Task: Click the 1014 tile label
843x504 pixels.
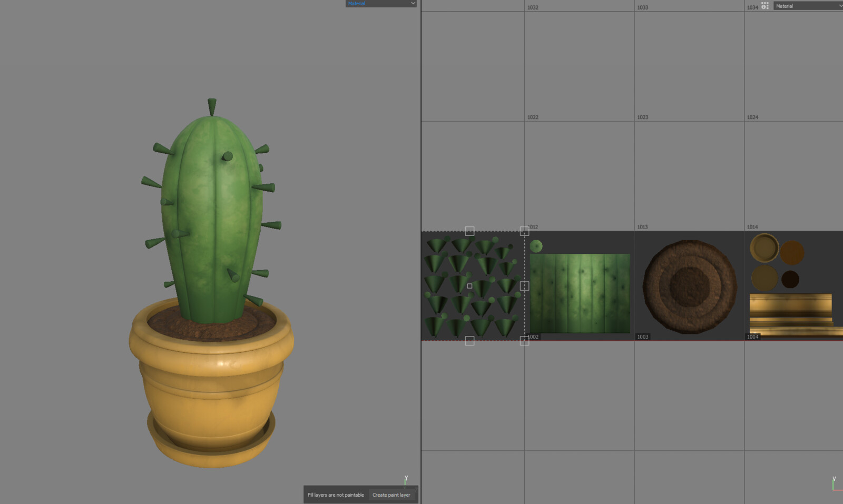Action: coord(752,227)
